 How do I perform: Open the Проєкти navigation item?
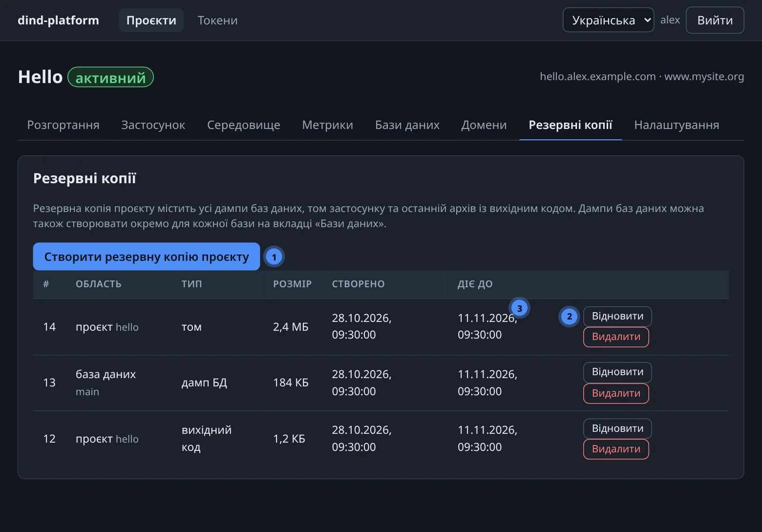[151, 20]
